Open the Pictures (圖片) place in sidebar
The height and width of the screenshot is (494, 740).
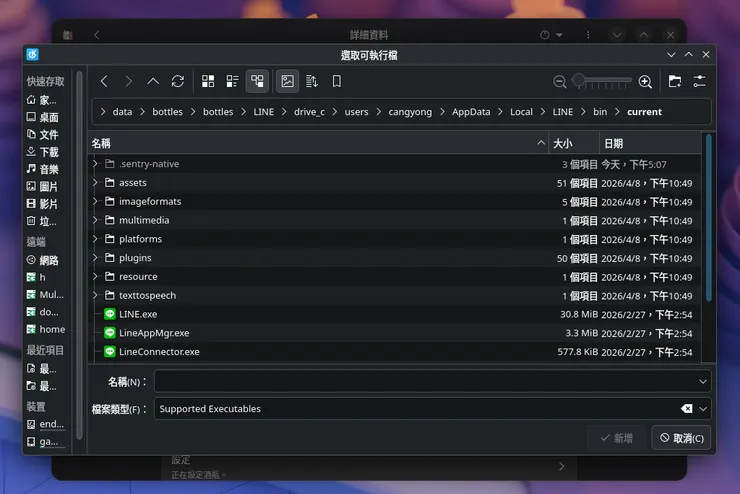[42, 186]
